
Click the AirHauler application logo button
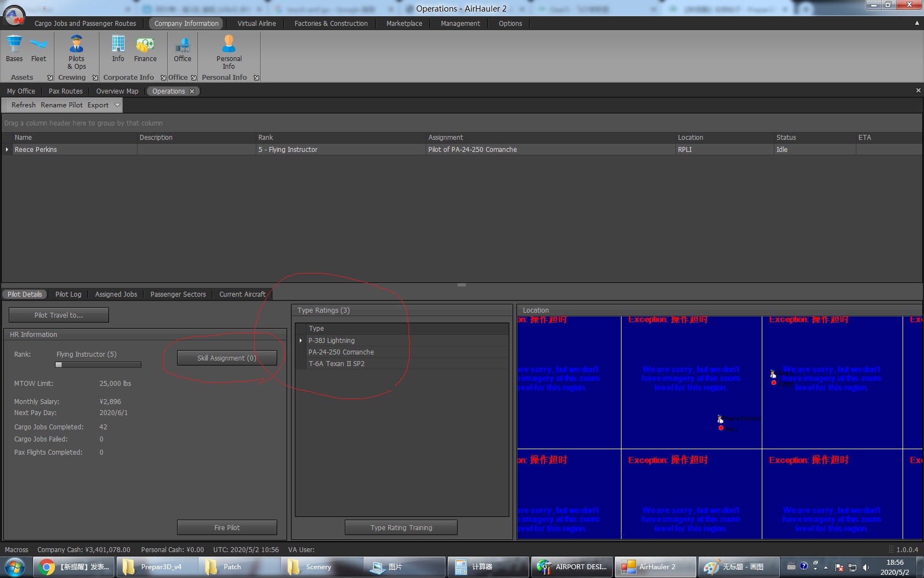[x=14, y=15]
